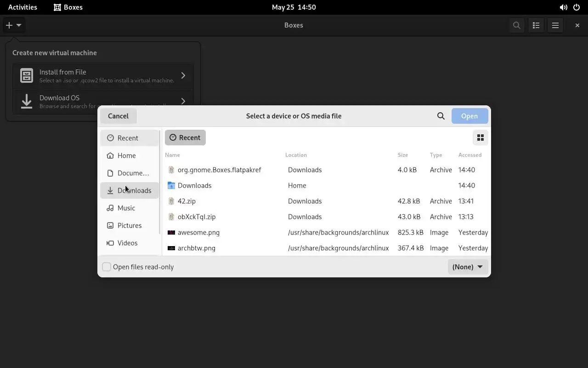
Task: Open the (None) file filter dropdown
Action: [468, 267]
